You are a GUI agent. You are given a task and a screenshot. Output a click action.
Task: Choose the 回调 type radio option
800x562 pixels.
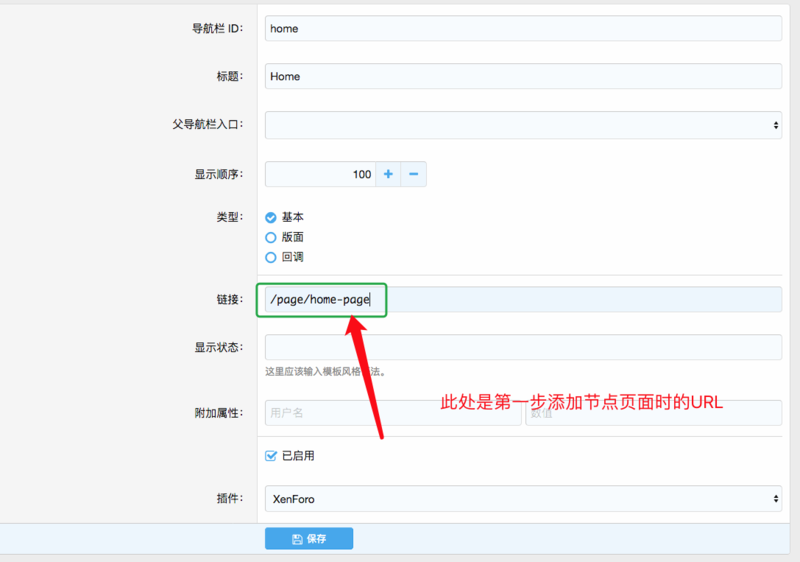click(270, 257)
